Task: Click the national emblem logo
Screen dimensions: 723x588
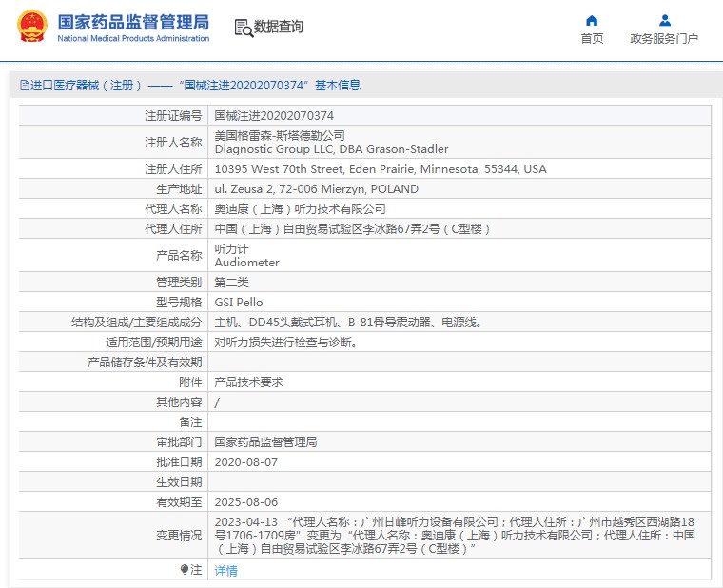Action: [x=30, y=28]
